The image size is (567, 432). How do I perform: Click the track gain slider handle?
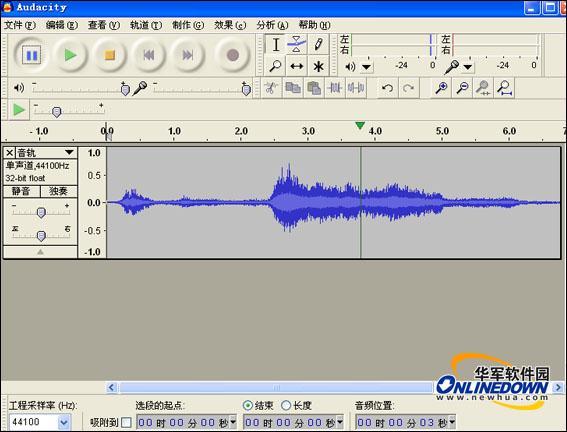[41, 213]
